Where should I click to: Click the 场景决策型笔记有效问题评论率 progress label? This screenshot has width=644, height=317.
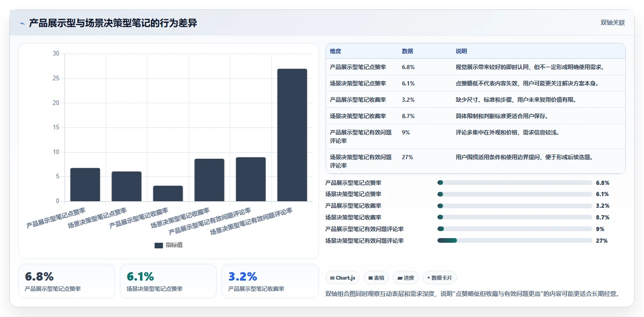tap(364, 241)
